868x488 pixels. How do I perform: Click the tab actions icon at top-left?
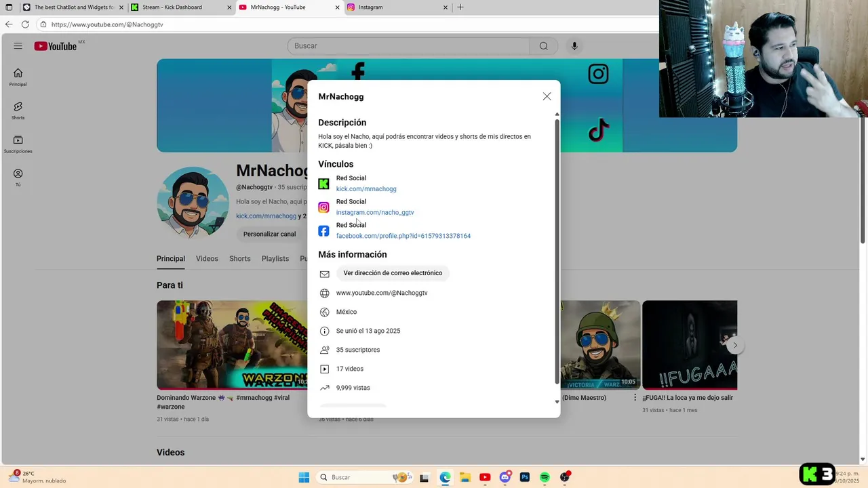9,7
